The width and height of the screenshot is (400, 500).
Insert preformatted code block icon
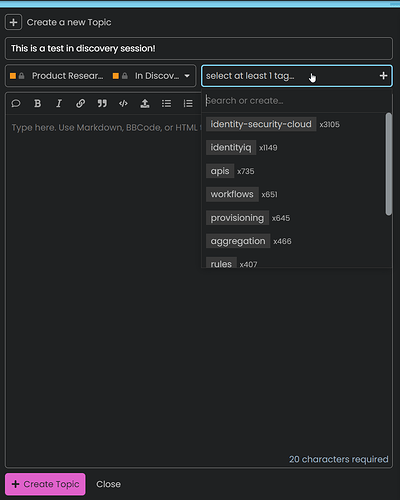pyautogui.click(x=123, y=104)
